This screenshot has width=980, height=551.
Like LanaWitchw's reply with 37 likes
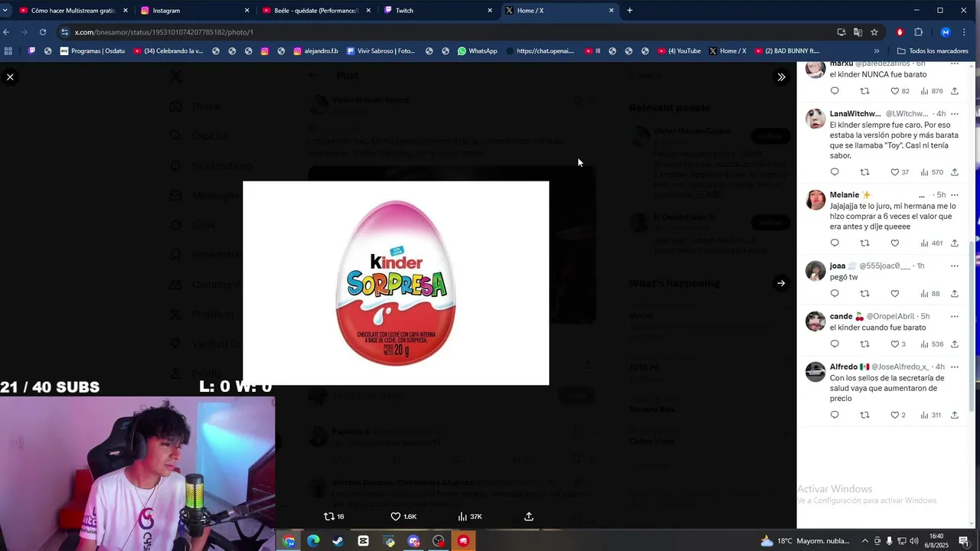click(900, 172)
